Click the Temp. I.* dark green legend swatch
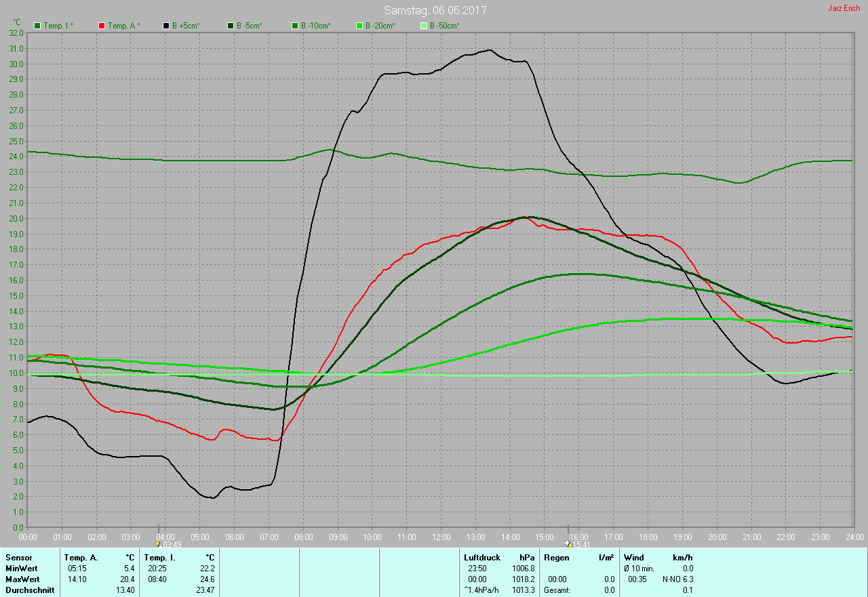 [x=37, y=26]
